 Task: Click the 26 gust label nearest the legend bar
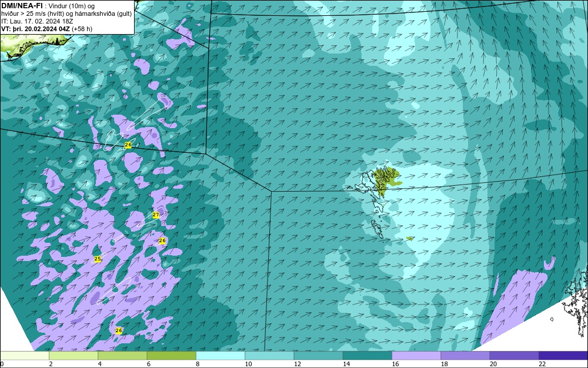tap(119, 331)
